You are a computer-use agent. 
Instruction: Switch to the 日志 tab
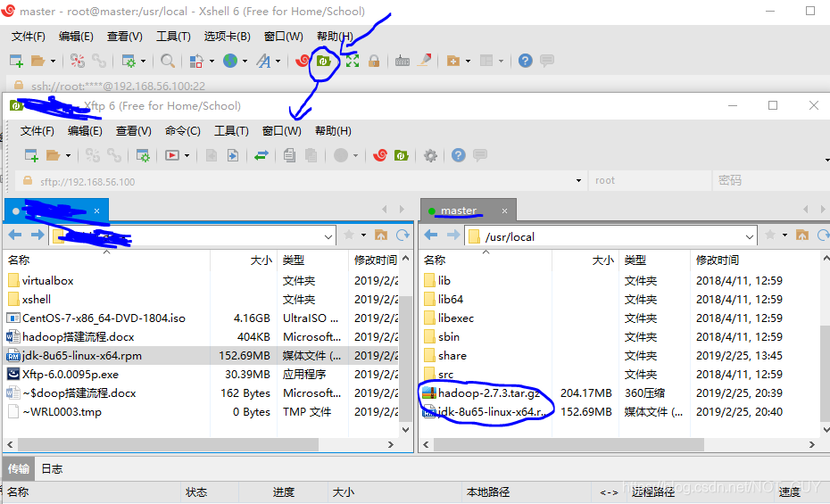(x=52, y=468)
